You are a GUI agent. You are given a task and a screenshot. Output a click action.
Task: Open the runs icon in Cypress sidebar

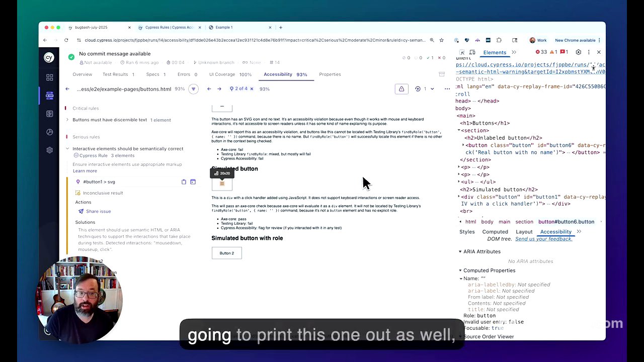pyautogui.click(x=49, y=96)
